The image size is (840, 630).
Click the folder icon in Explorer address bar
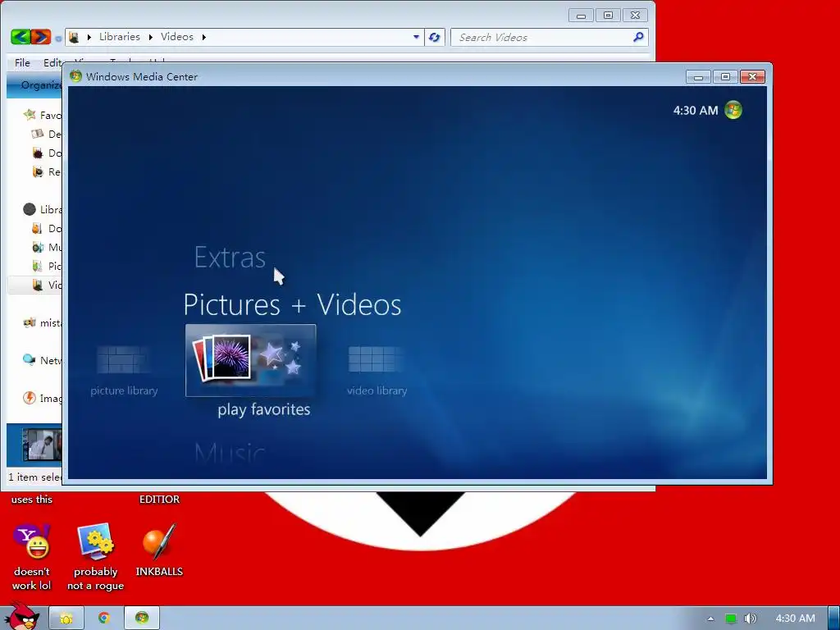pyautogui.click(x=74, y=37)
